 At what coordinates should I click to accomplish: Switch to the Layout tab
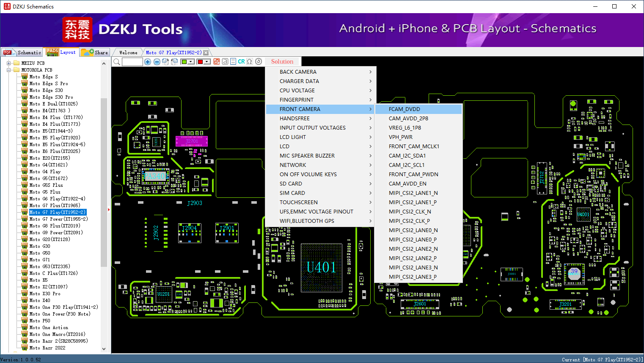point(61,52)
